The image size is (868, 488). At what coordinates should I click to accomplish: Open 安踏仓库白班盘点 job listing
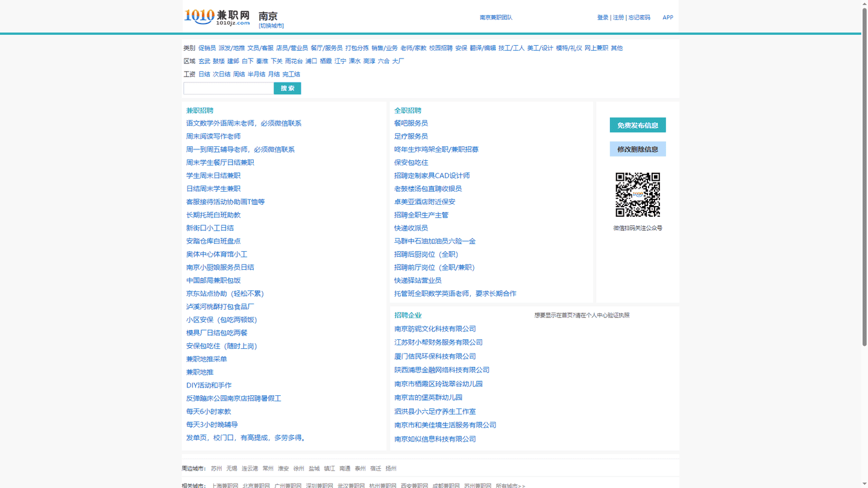click(213, 241)
